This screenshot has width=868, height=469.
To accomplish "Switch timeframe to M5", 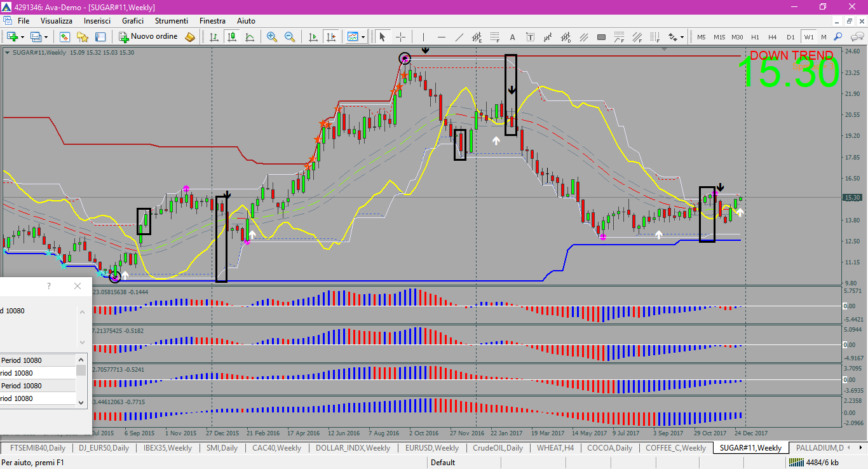I will coord(702,37).
